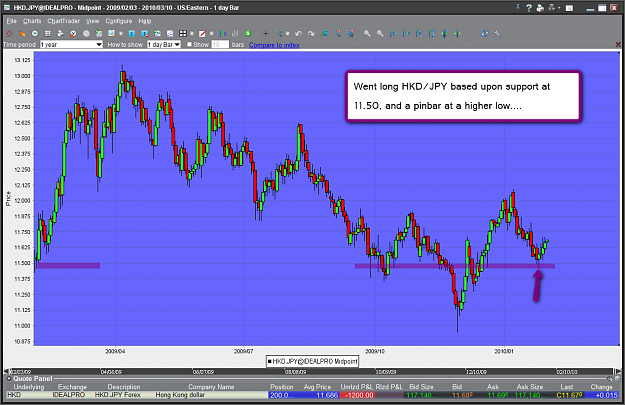Click the blue-green bar chart icon
The height and width of the screenshot is (405, 625).
(222, 34)
